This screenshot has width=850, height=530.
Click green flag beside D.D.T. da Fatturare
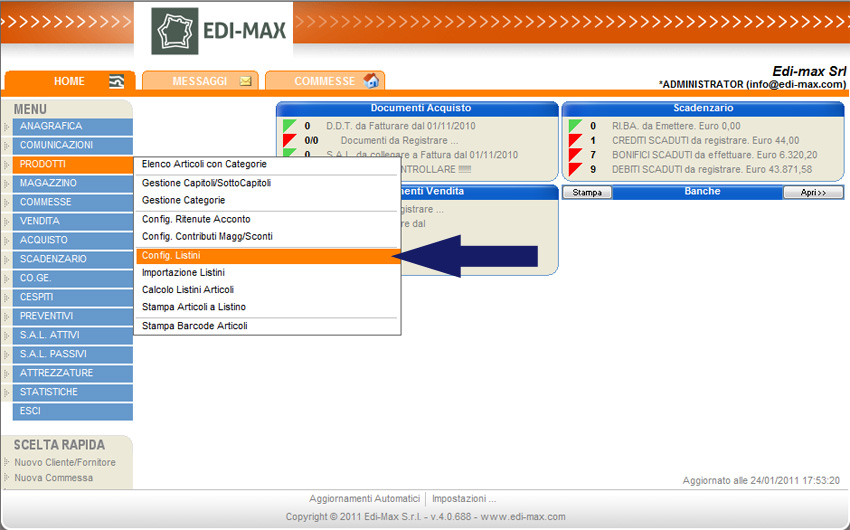(289, 126)
